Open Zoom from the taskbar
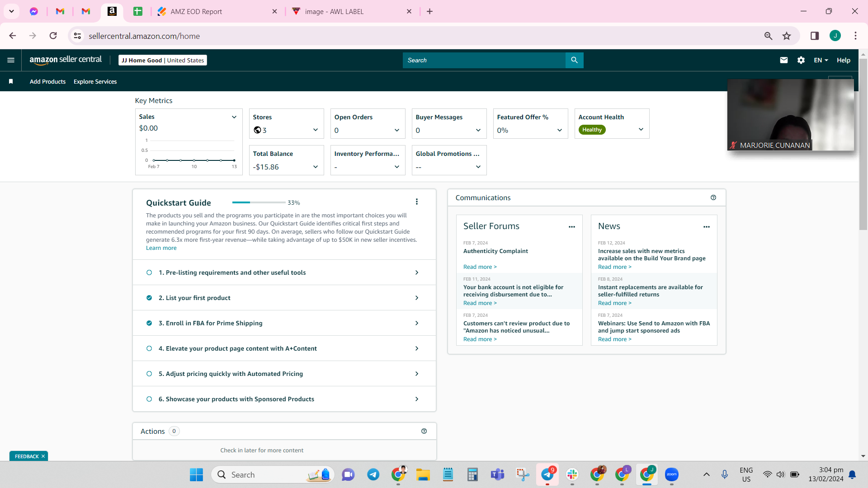 672,474
